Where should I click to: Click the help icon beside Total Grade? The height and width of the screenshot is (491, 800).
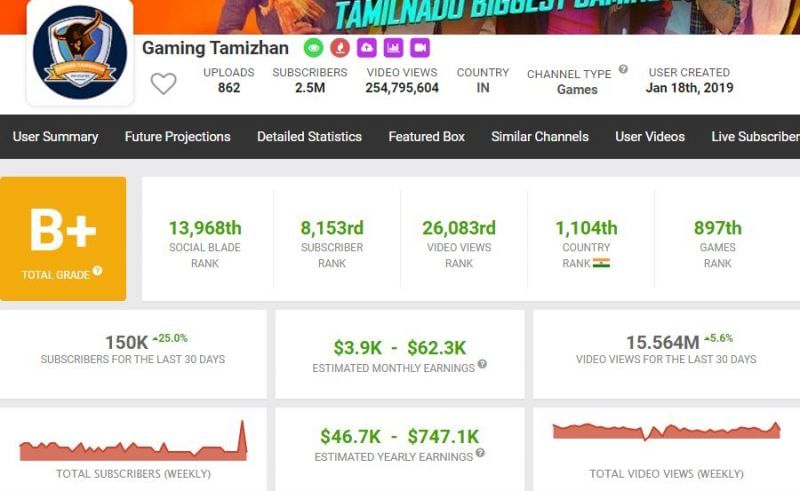[x=97, y=271]
